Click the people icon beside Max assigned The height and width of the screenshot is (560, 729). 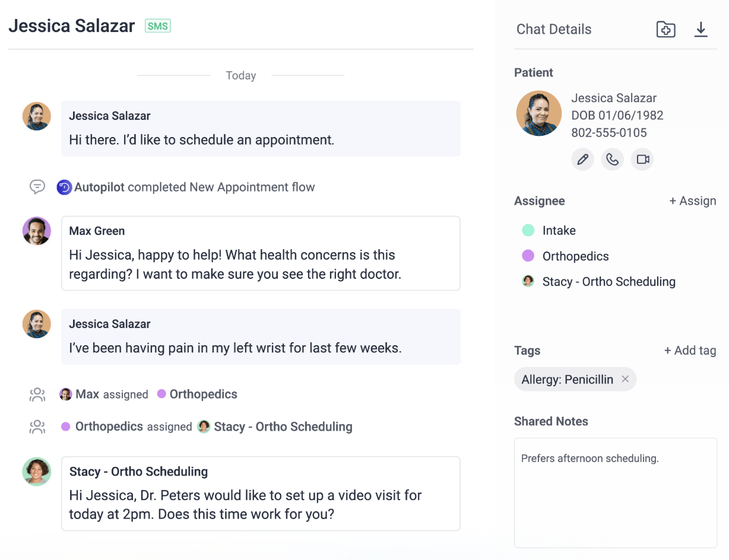(37, 394)
